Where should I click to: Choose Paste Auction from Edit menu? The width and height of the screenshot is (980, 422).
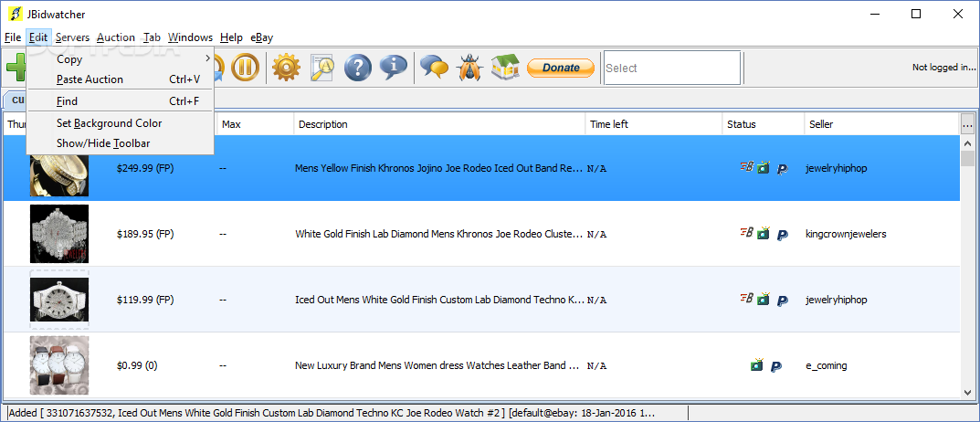[x=121, y=79]
